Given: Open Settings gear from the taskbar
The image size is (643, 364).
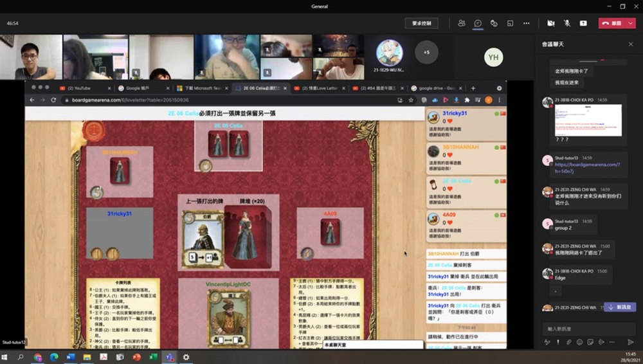Looking at the screenshot, I should [186, 357].
